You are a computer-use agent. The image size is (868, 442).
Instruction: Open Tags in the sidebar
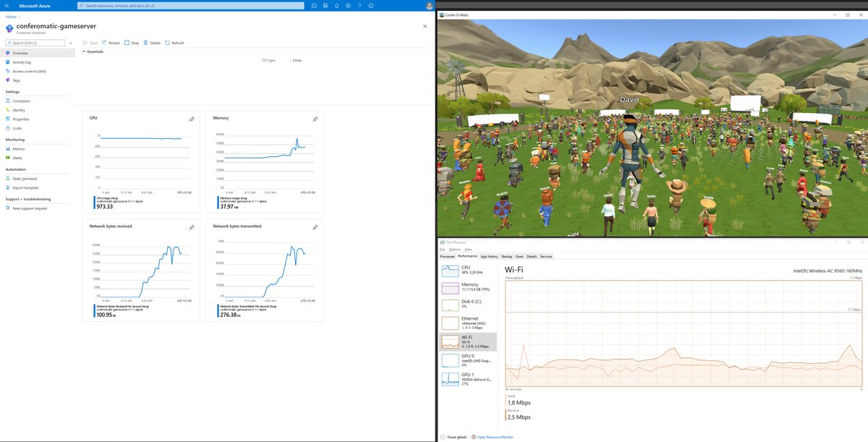click(x=38, y=80)
